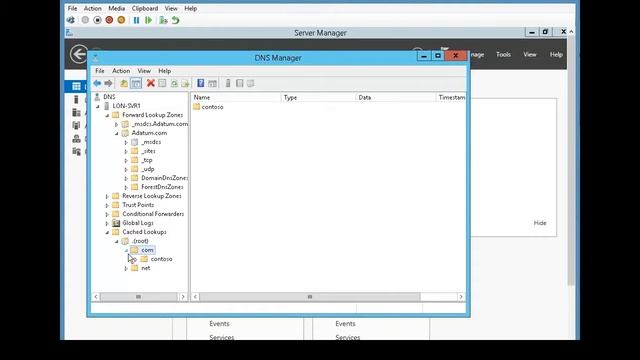Collapse the .(root) cached node
640x360 pixels.
pyautogui.click(x=117, y=241)
